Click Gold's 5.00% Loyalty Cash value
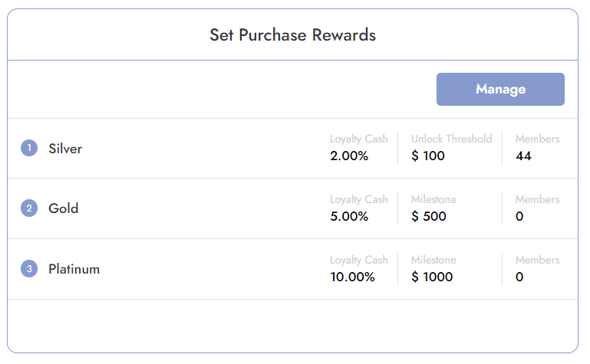The image size is (590, 364). (349, 216)
